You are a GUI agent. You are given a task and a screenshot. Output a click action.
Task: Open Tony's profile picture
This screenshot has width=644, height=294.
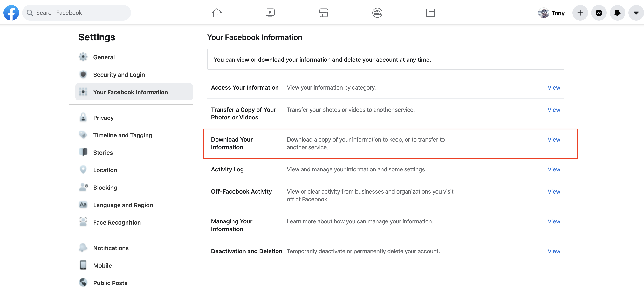pyautogui.click(x=544, y=13)
